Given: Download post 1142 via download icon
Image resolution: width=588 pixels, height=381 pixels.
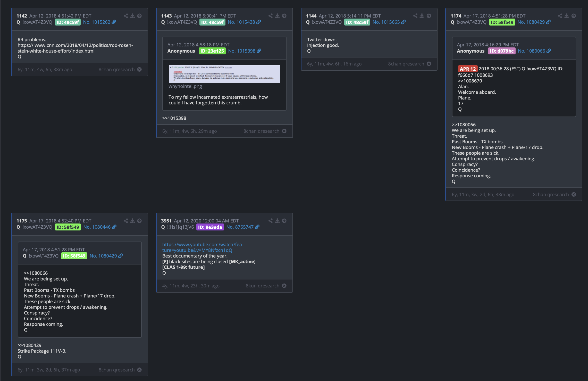Looking at the screenshot, I should 132,16.
